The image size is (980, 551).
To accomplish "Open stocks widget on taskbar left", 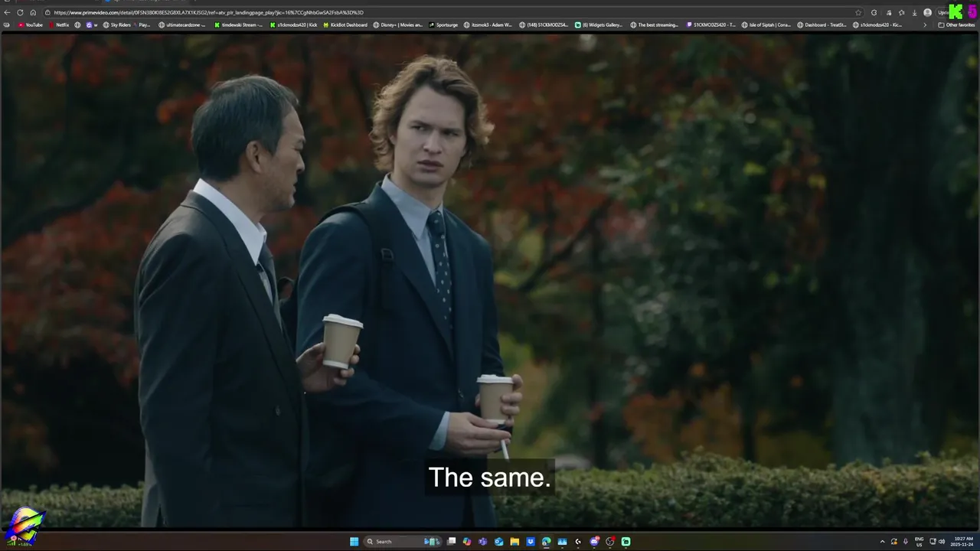I will click(x=20, y=542).
